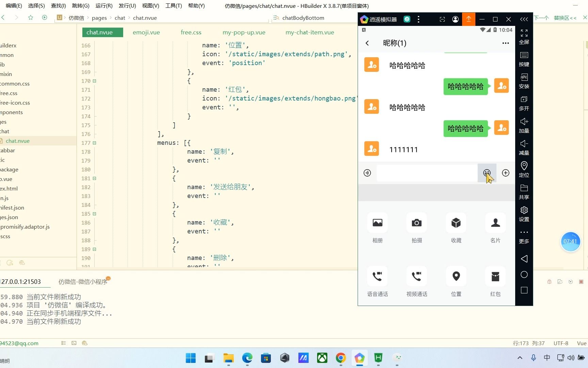Switch to the my-pop-up.vue tab
Screen dimensions: 588x368
[244, 32]
